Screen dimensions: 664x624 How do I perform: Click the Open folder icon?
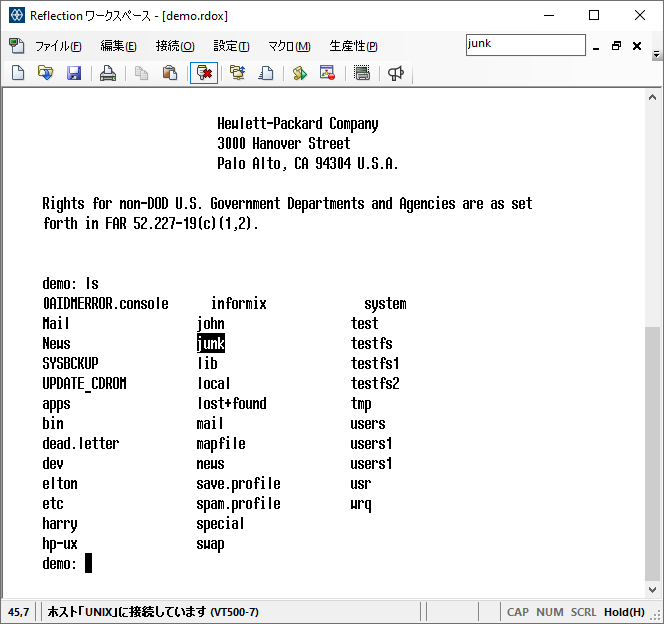click(x=46, y=73)
